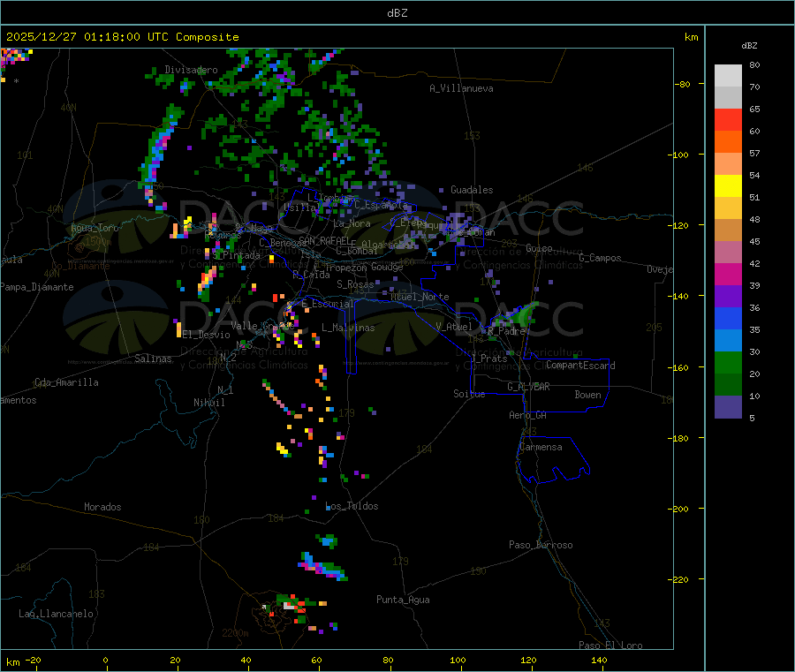795x672 pixels.
Task: Click the Tropezon Goudge label
Action: (x=365, y=267)
